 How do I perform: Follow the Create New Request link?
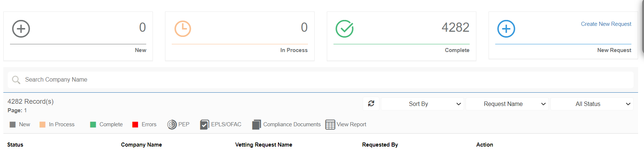[x=606, y=24]
